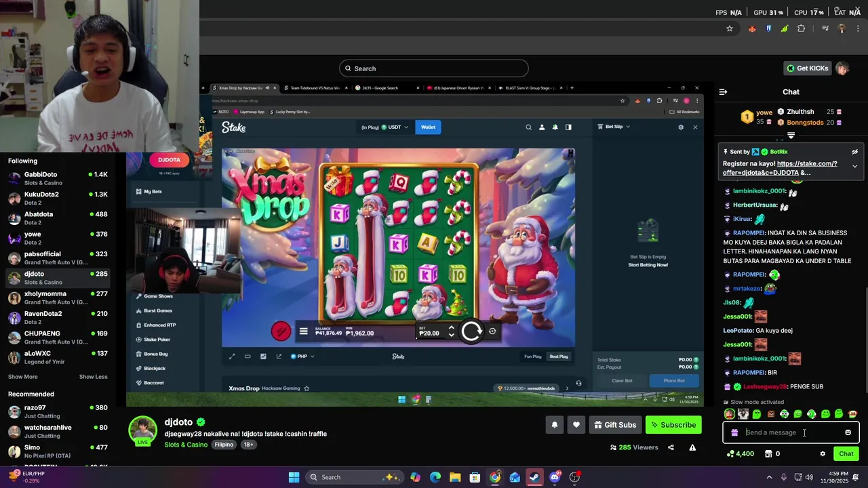Screen dimensions: 868x488
Task: Open the PHP currency dropdown below the game
Action: pyautogui.click(x=302, y=357)
